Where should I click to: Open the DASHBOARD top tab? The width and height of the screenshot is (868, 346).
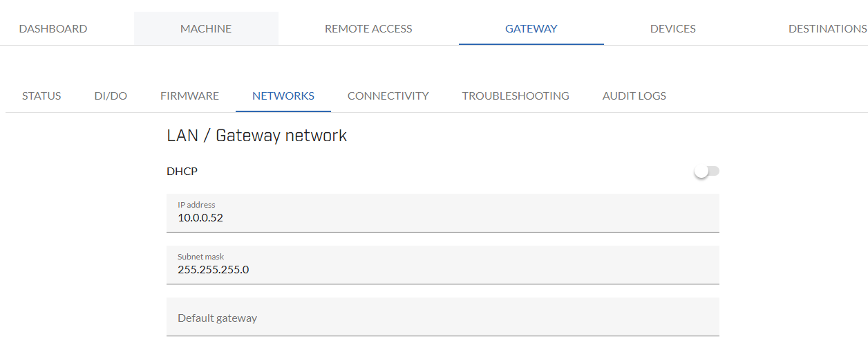click(53, 29)
